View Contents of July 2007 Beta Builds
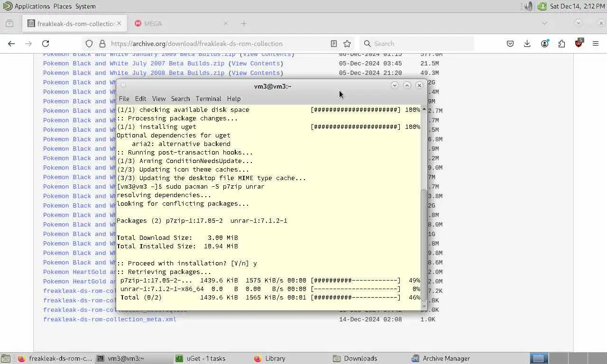 tap(256, 64)
